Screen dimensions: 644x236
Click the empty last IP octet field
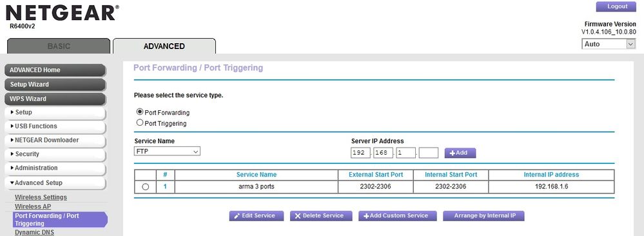point(429,153)
